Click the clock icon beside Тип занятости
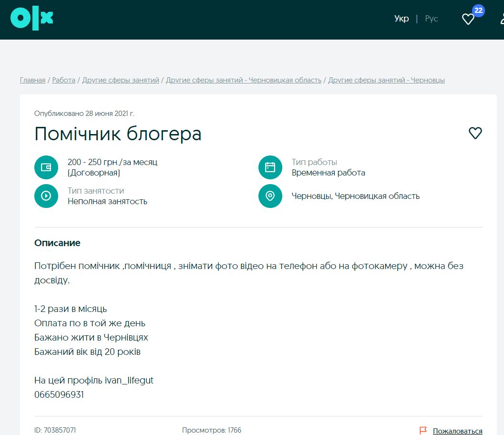The height and width of the screenshot is (435, 504). pyautogui.click(x=46, y=196)
